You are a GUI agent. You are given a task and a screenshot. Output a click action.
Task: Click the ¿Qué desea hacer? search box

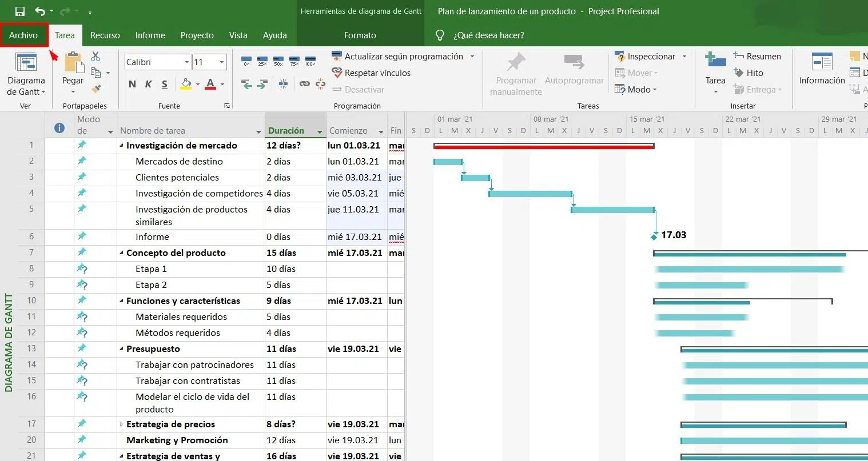tap(488, 35)
